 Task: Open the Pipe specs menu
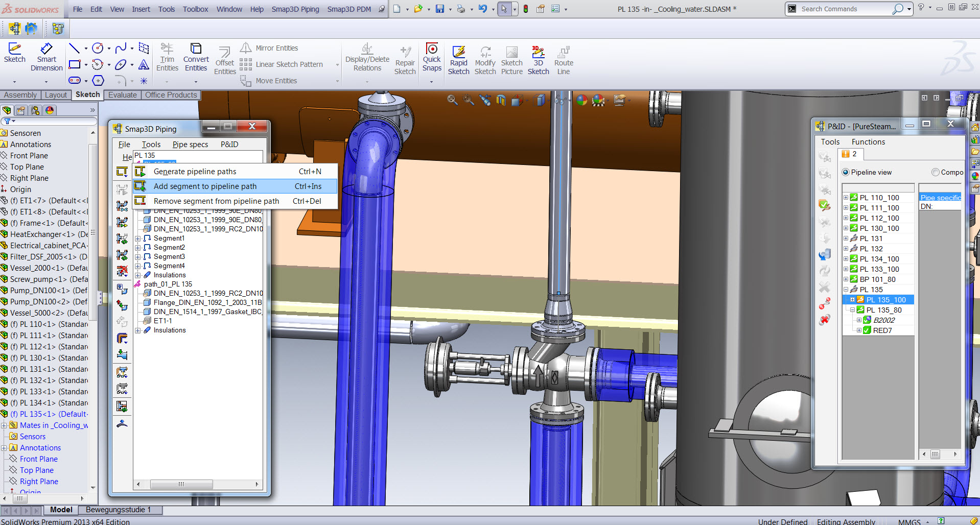coord(190,145)
